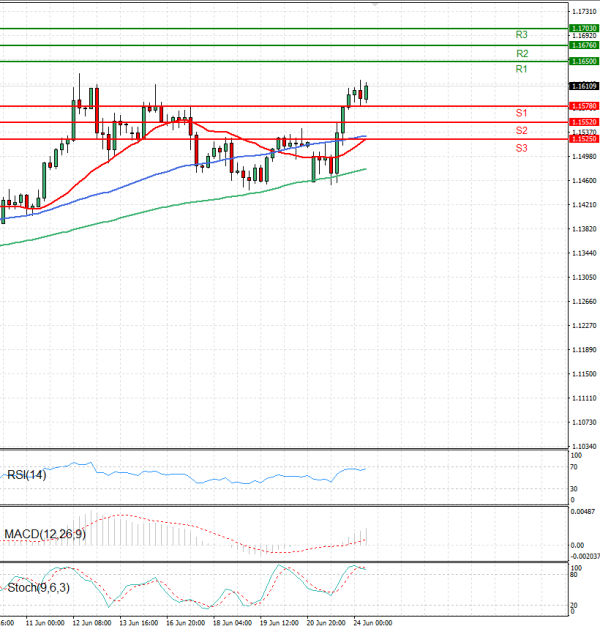The image size is (600, 629).
Task: Click the R3 resistance level label
Action: [x=521, y=35]
